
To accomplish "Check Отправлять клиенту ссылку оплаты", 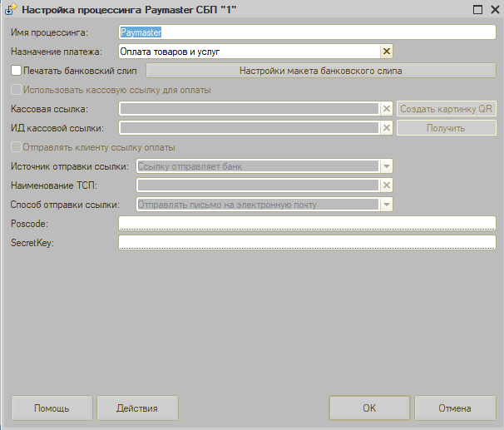I will pos(17,147).
